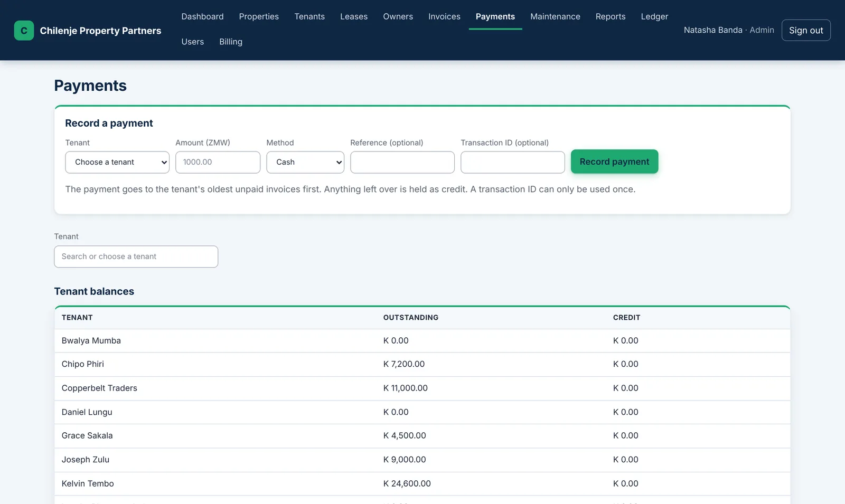Click Grace Sakala in tenant balances
Screen dimensions: 845x504
tap(87, 435)
